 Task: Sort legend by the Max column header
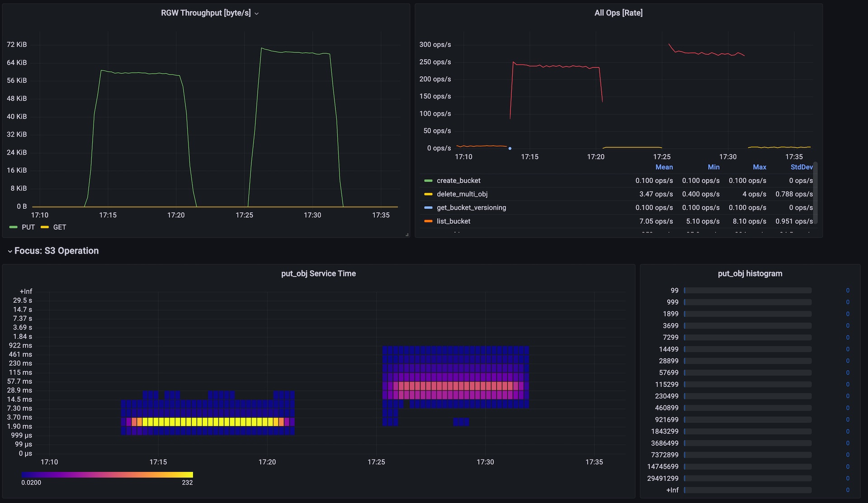point(759,167)
